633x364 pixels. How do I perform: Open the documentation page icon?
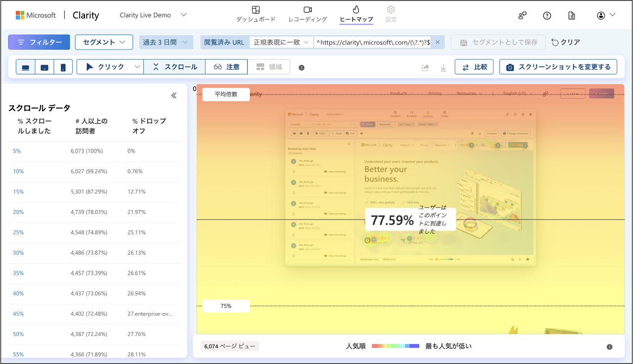click(572, 15)
